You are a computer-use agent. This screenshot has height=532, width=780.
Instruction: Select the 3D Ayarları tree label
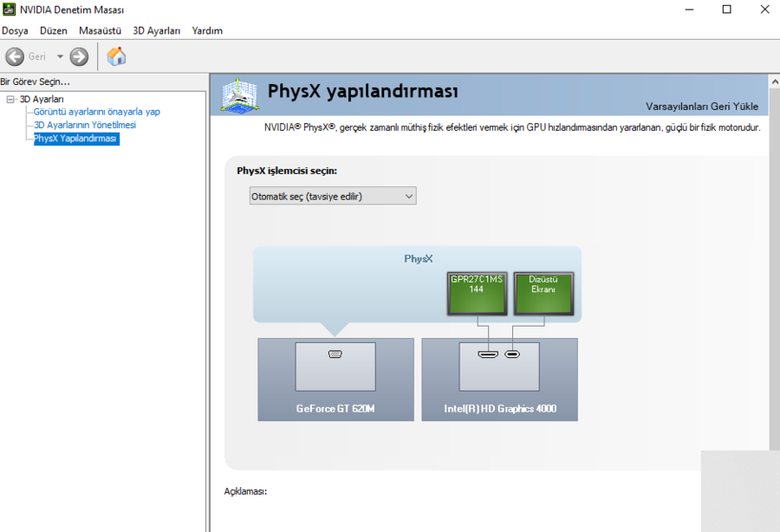(x=42, y=100)
